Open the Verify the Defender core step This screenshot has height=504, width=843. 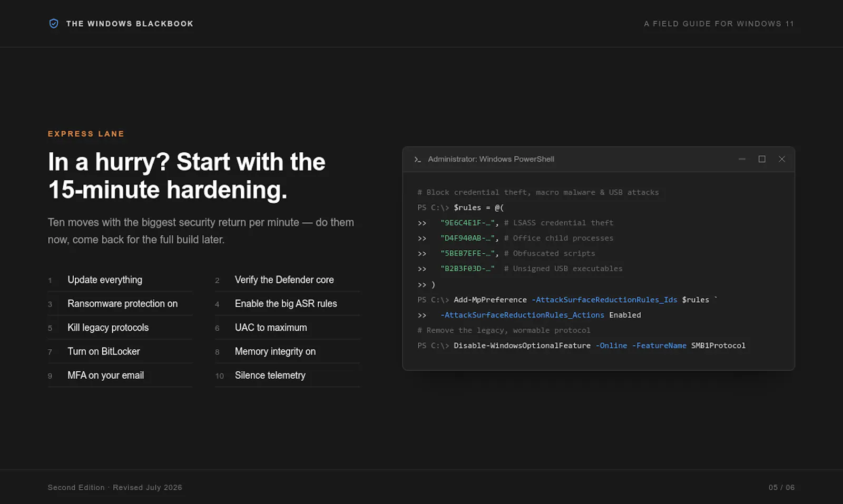[x=287, y=280]
